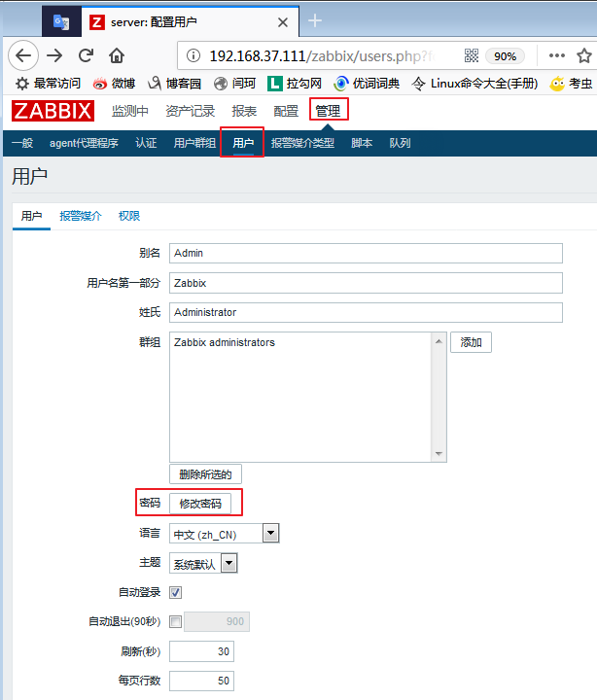
Task: Toggle the 自动退出(90秒) checkbox
Action: 175,621
